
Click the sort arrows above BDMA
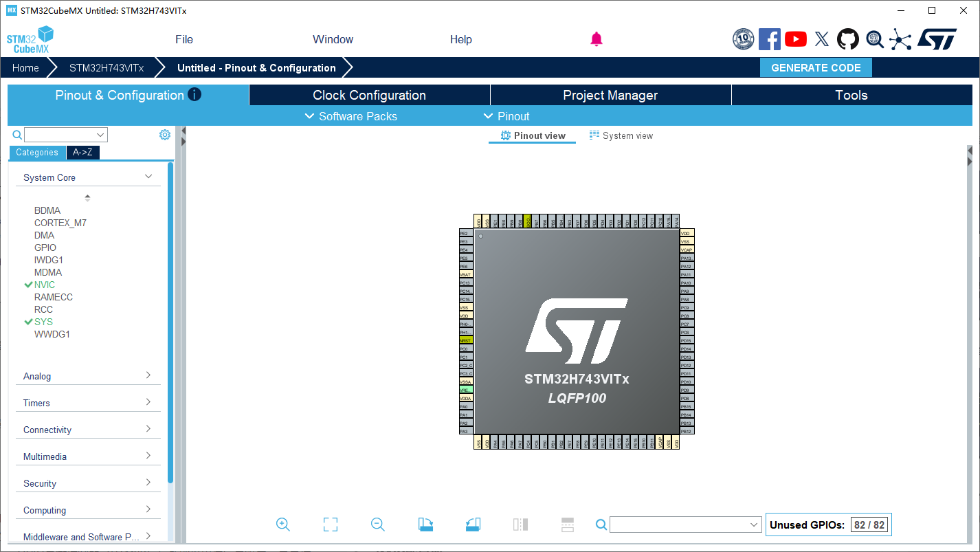tap(87, 198)
